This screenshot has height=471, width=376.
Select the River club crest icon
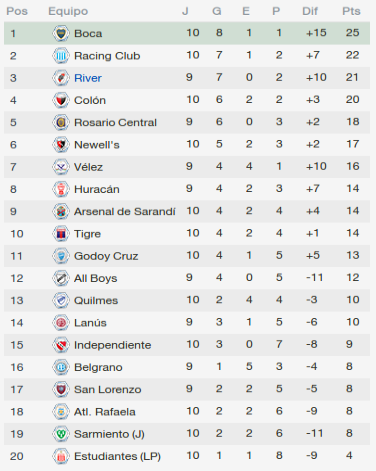coord(61,78)
